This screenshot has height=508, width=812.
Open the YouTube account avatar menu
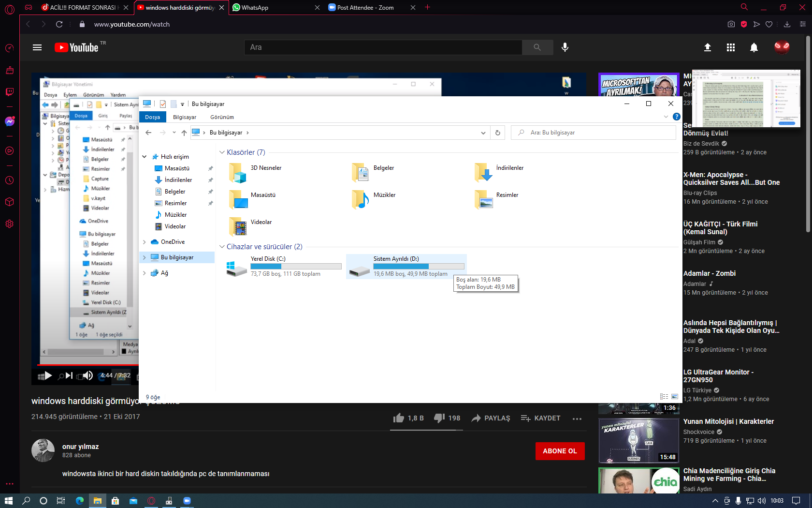pos(782,47)
